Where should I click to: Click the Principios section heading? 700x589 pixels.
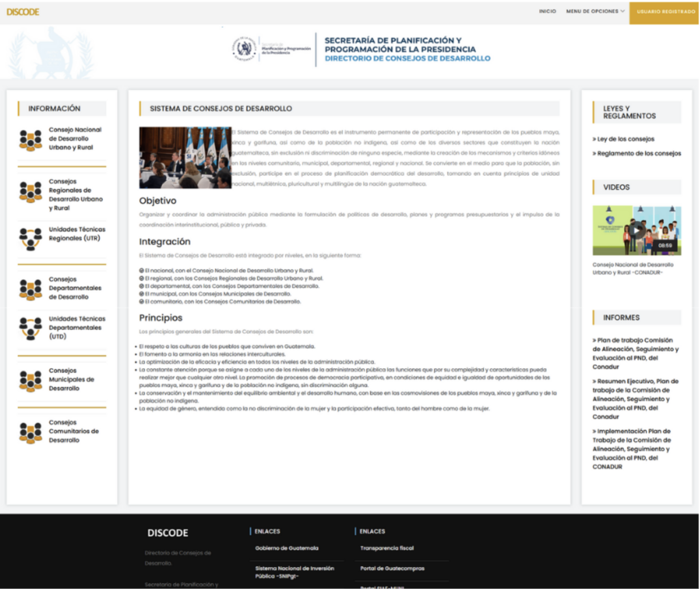coord(161,317)
